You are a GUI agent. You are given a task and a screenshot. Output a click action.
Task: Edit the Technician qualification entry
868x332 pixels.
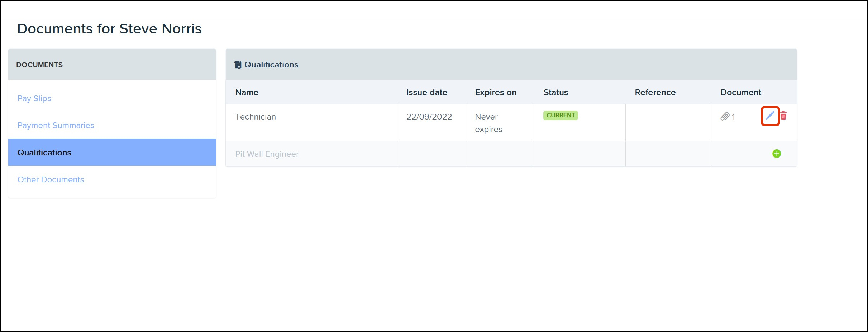click(771, 116)
